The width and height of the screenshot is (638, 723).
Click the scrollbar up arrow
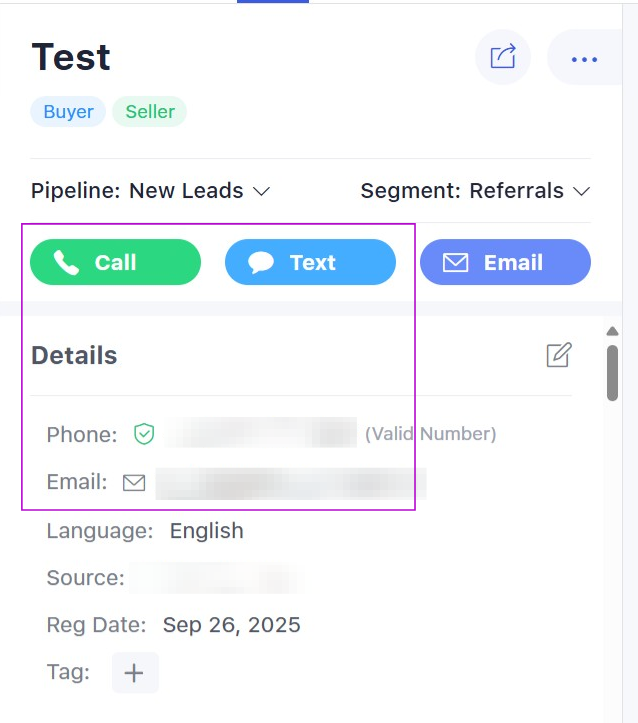[x=612, y=331]
